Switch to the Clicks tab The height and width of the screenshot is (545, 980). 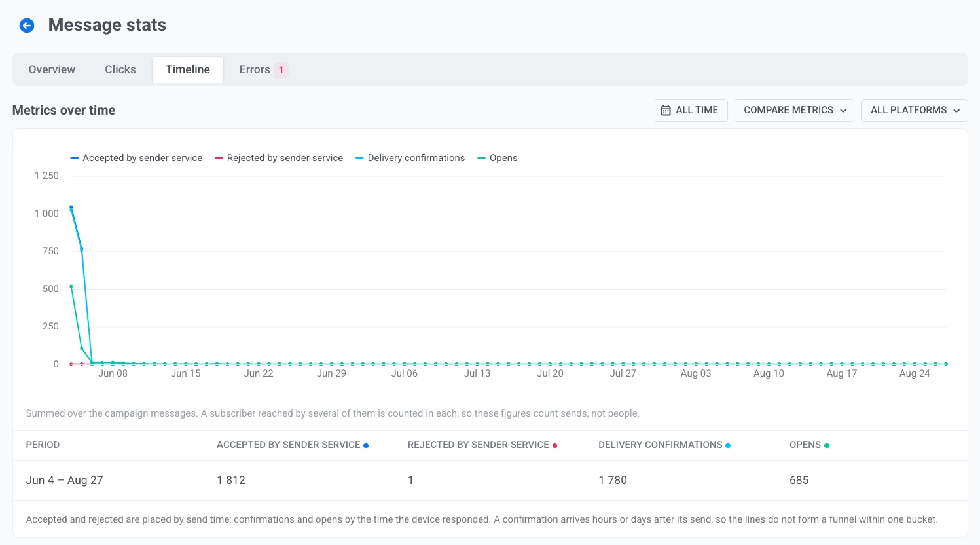click(120, 69)
